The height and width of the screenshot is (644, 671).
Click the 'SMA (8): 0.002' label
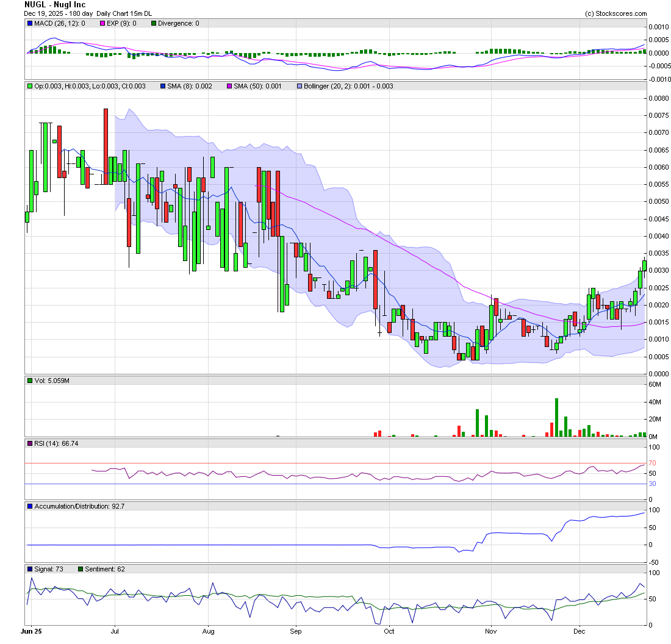(190, 87)
